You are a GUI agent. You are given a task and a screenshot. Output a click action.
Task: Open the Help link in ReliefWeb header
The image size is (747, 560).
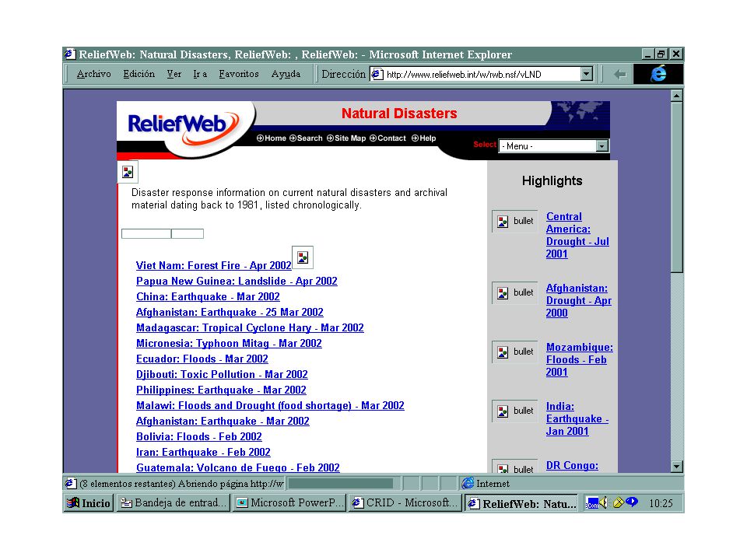pos(423,138)
